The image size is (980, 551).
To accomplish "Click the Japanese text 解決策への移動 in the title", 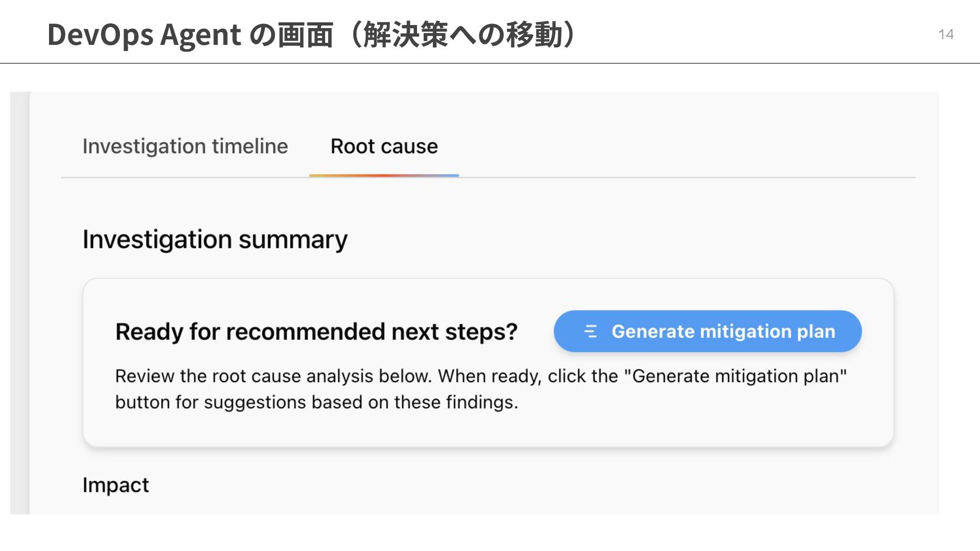I will 462,34.
